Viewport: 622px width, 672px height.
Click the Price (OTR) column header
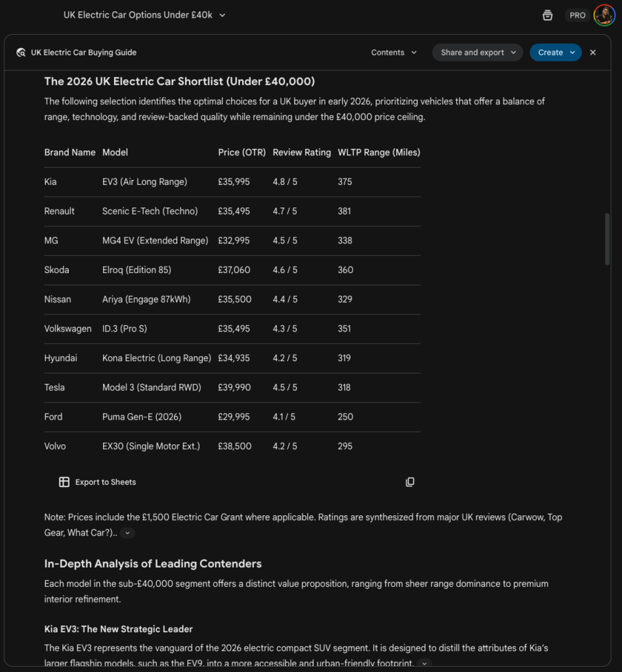tap(241, 152)
